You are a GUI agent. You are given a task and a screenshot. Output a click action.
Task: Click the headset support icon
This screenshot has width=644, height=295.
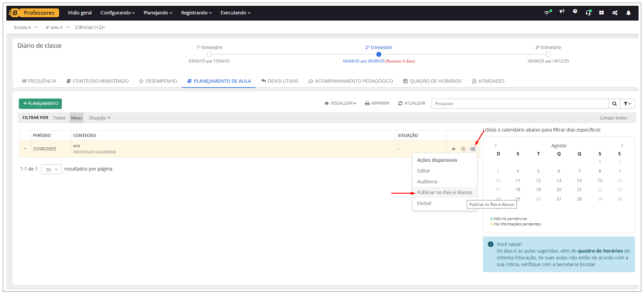pyautogui.click(x=588, y=13)
